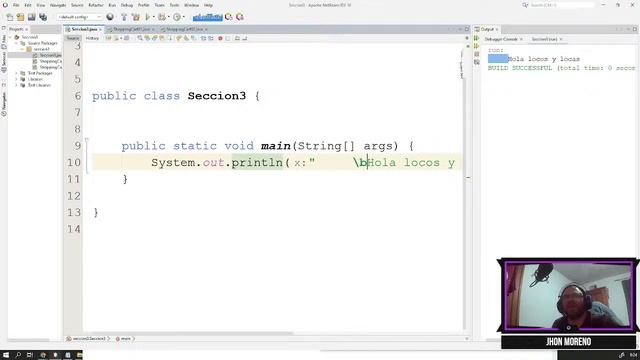Expand the Test Libraries node

click(16, 85)
